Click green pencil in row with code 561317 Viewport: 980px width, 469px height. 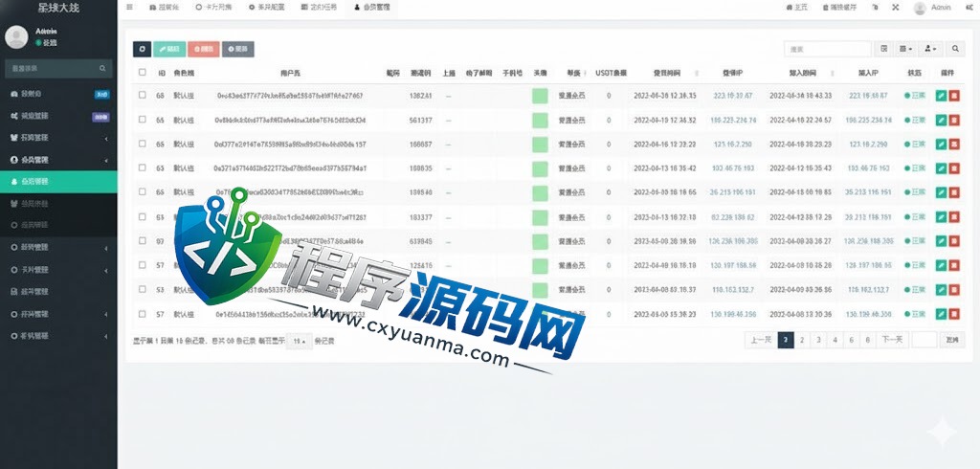click(x=942, y=120)
